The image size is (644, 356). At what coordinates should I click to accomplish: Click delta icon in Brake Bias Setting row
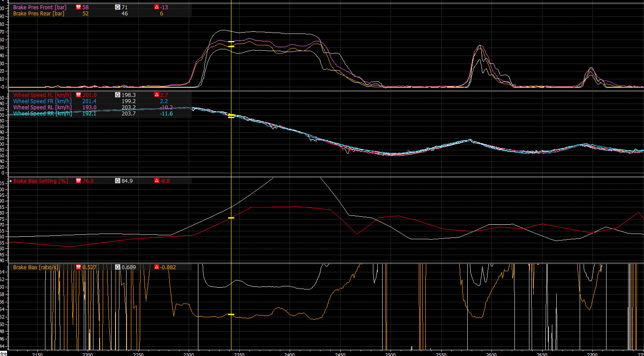[x=156, y=181]
